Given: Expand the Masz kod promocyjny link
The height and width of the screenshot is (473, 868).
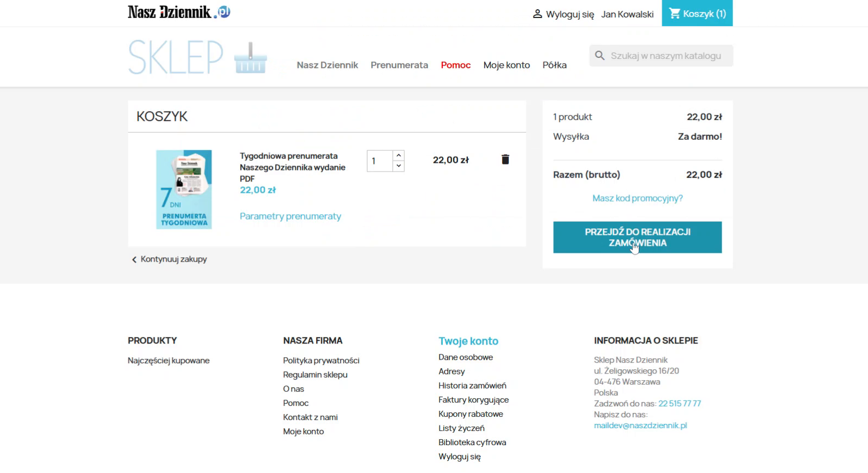Looking at the screenshot, I should click(x=637, y=198).
